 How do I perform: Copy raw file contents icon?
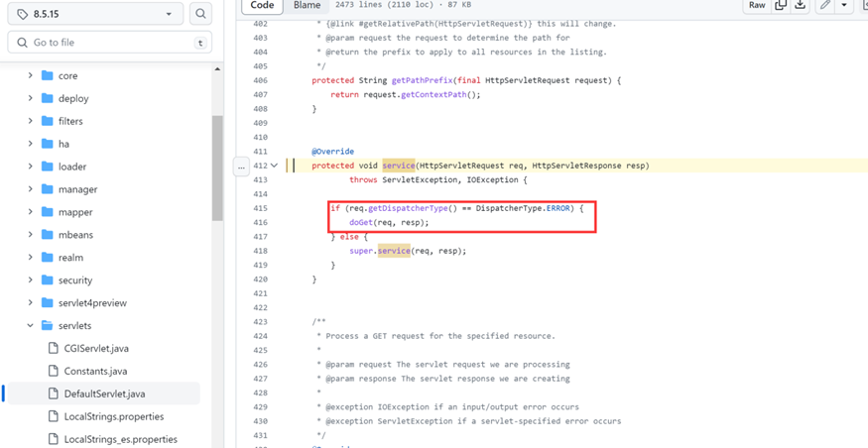click(781, 5)
